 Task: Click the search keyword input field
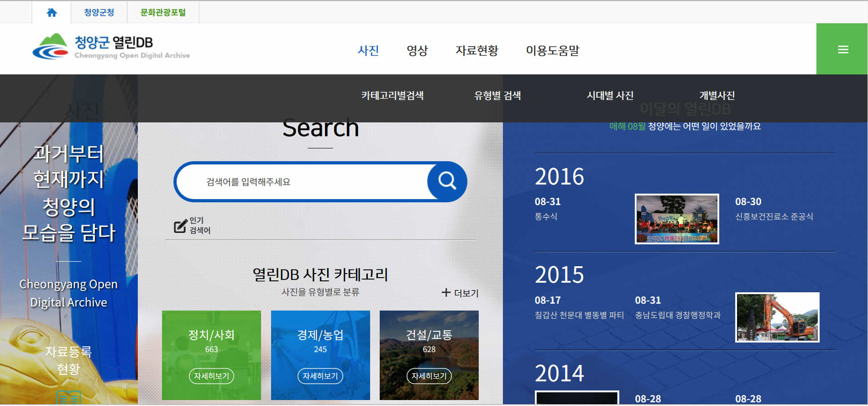(301, 182)
